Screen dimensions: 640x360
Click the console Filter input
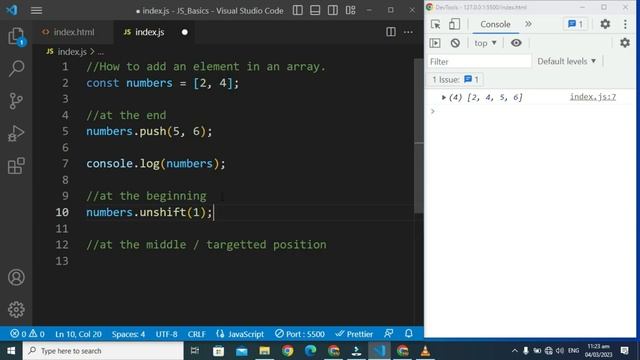(479, 62)
